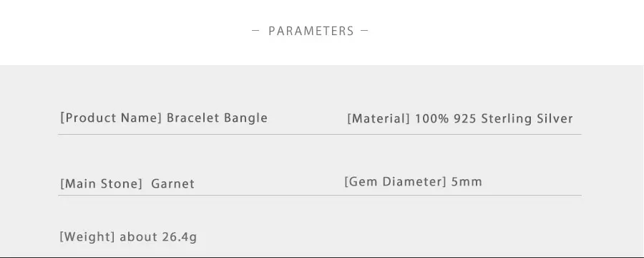Click the [Main Stone] label
This screenshot has width=644, height=258.
click(x=101, y=183)
